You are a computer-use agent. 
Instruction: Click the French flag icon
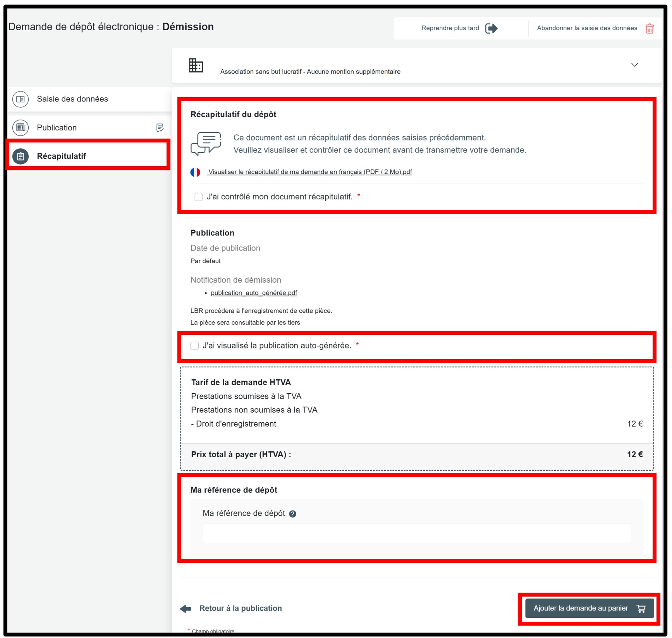[195, 172]
